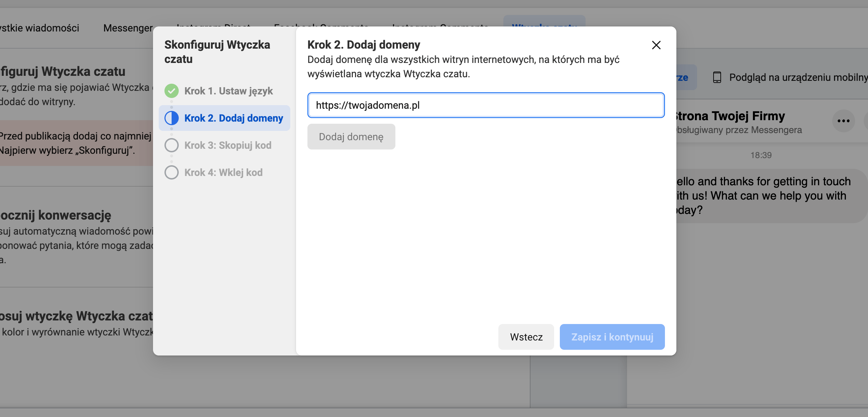The image size is (868, 417).
Task: Select step Krok 1. Ustaw język
Action: [x=225, y=91]
